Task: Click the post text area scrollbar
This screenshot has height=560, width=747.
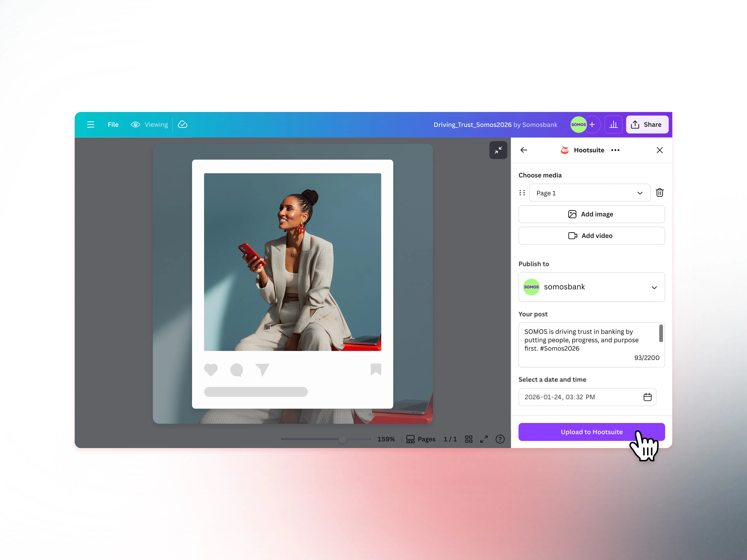Action: tap(661, 333)
